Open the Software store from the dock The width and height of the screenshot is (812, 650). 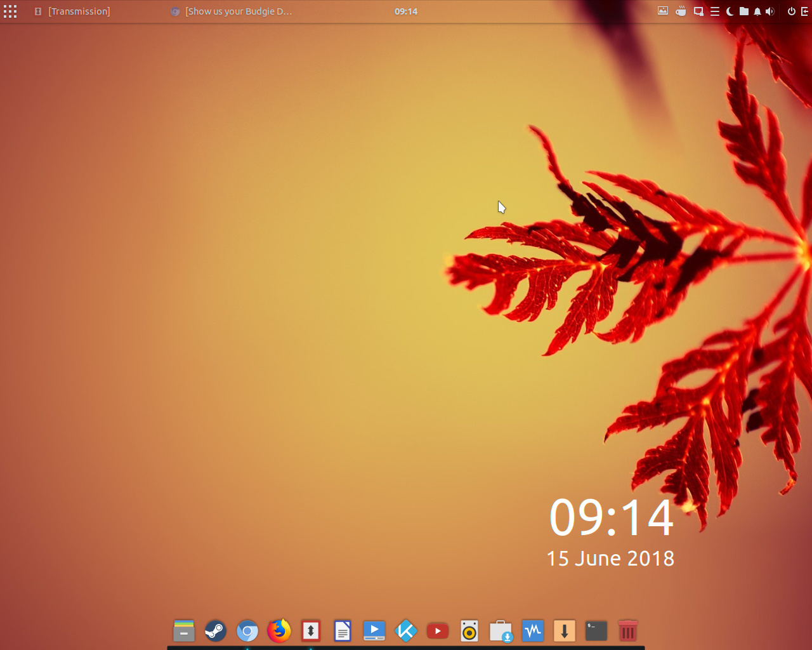tap(501, 631)
